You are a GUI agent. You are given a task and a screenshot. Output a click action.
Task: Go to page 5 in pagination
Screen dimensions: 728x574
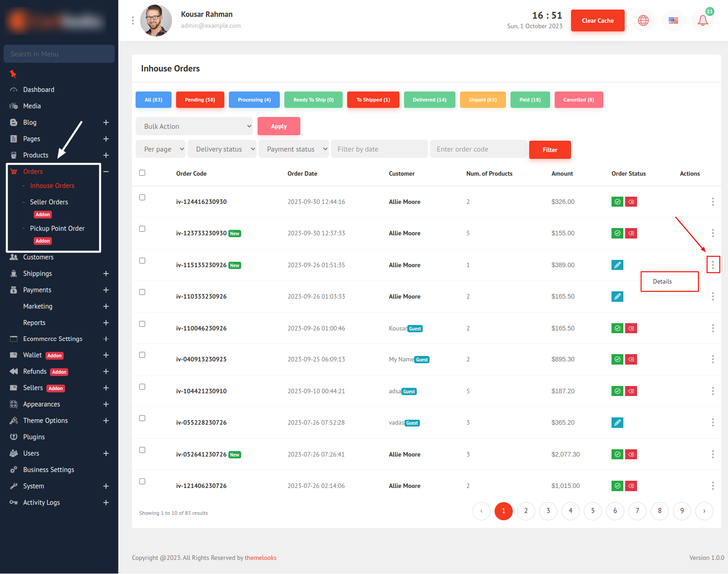point(592,511)
